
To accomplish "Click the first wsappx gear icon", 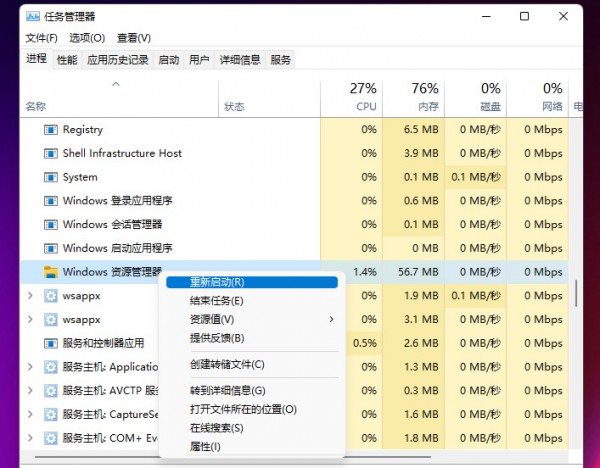I will pyautogui.click(x=52, y=296).
